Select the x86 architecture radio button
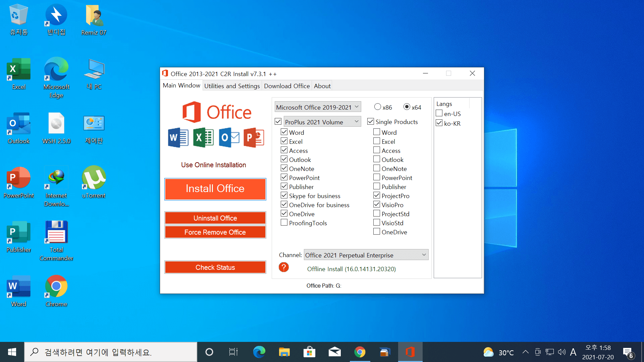Viewport: 644px width, 362px height. 378,107
